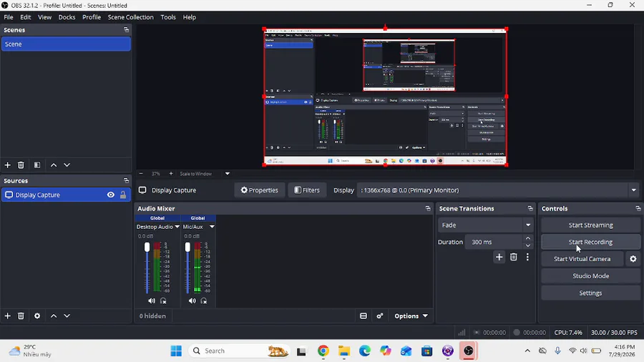Add a new scene with the plus icon

(x=7, y=165)
